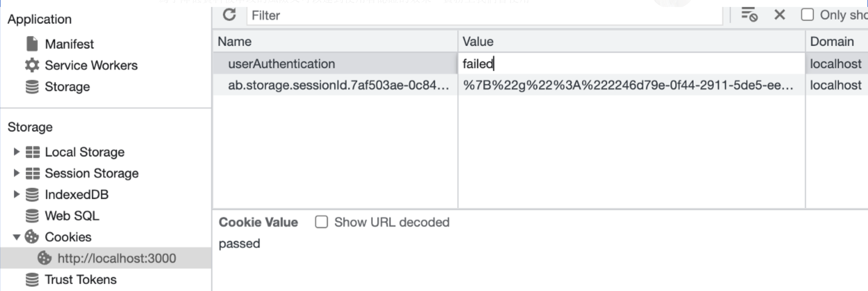The height and width of the screenshot is (291, 868).
Task: Select the ab.storage.sessionId cookie row
Action: 338,85
